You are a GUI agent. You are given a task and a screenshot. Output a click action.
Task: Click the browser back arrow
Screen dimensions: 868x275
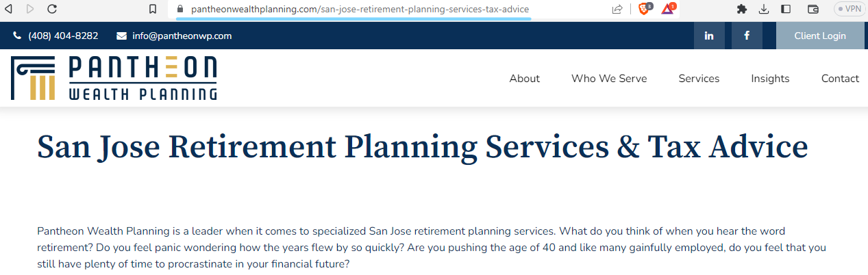point(10,9)
